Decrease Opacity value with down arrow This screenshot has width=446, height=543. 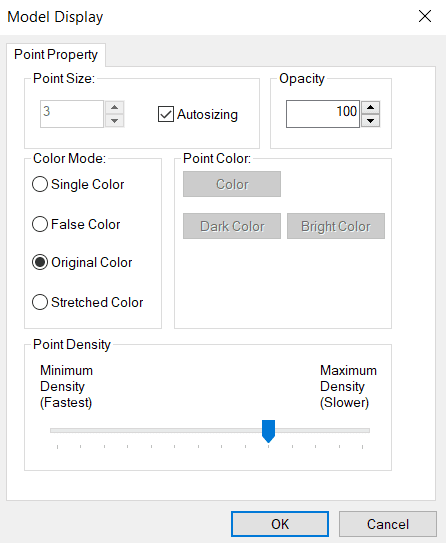[371, 121]
